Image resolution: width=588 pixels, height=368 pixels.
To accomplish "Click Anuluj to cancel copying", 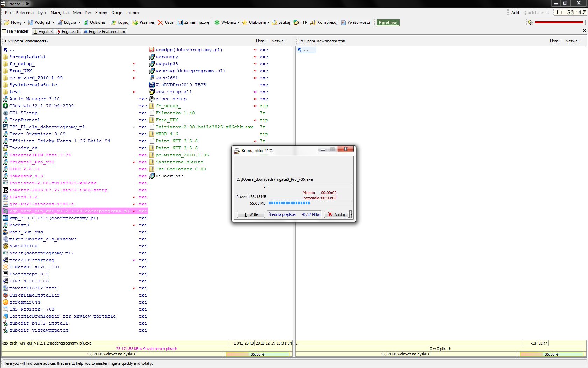I will [336, 214].
